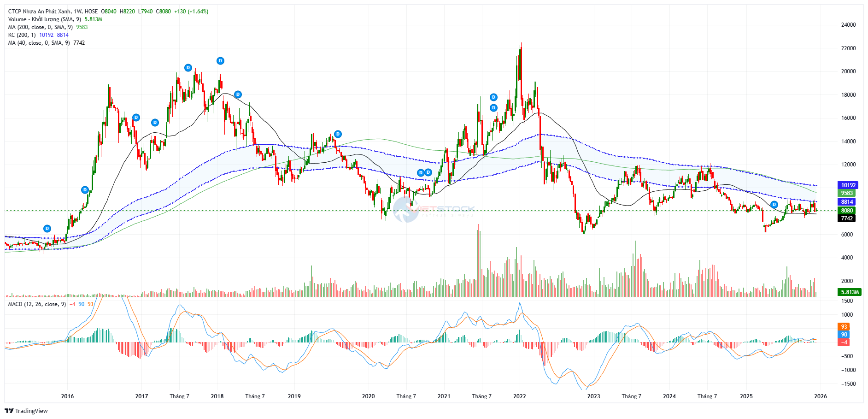Select the MA 200 indicator legend
The width and height of the screenshot is (868, 419).
[39, 27]
